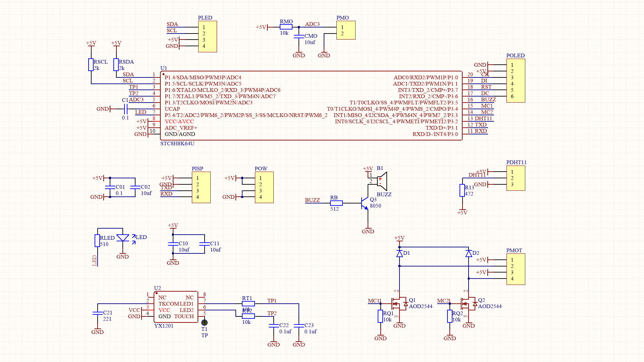Select the LED diode symbol

point(123,238)
